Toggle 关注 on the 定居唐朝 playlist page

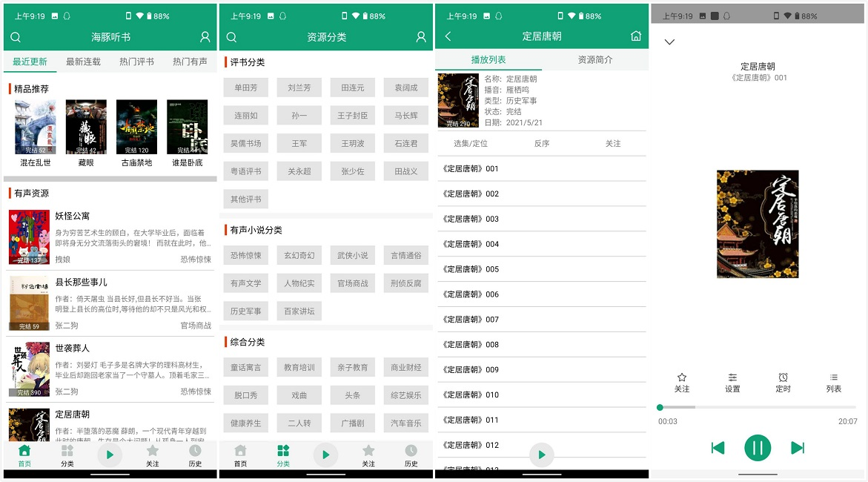click(614, 143)
